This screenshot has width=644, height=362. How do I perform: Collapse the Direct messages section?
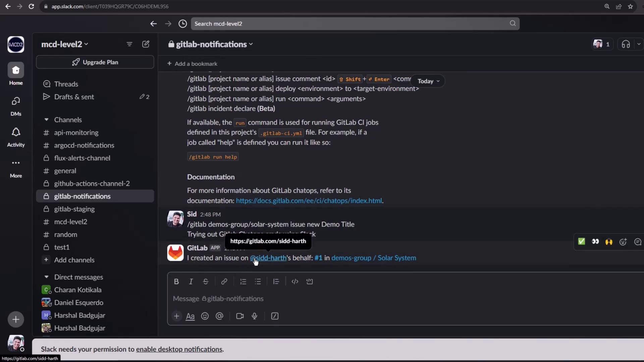click(x=47, y=277)
